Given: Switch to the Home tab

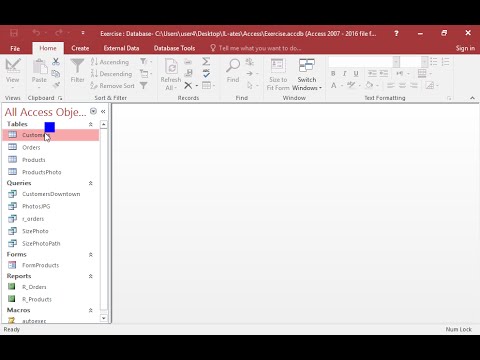Looking at the screenshot, I should pyautogui.click(x=48, y=48).
